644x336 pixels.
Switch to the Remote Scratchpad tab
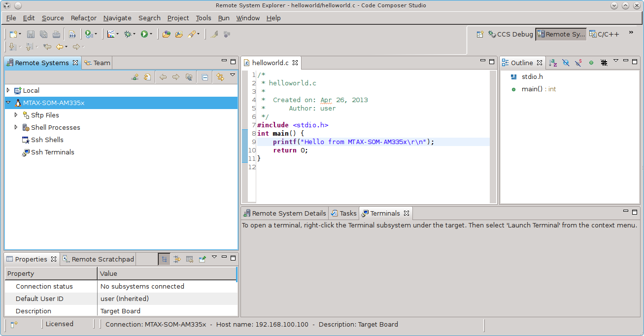(98, 259)
